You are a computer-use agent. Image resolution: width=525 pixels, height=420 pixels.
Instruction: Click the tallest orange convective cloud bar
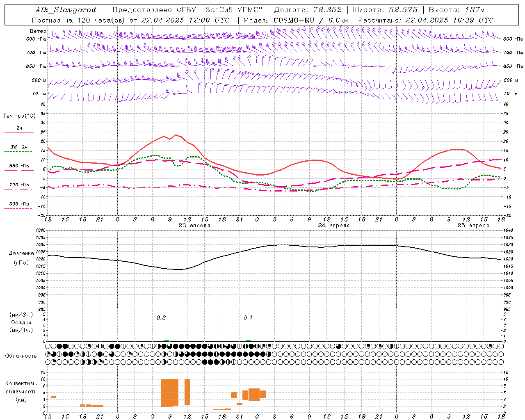(x=170, y=393)
